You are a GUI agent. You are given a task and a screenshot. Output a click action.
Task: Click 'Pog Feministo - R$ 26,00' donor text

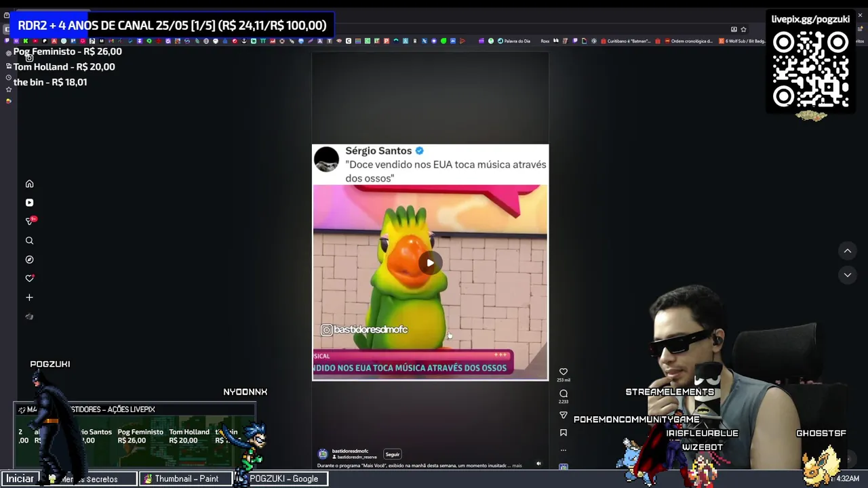coord(68,52)
